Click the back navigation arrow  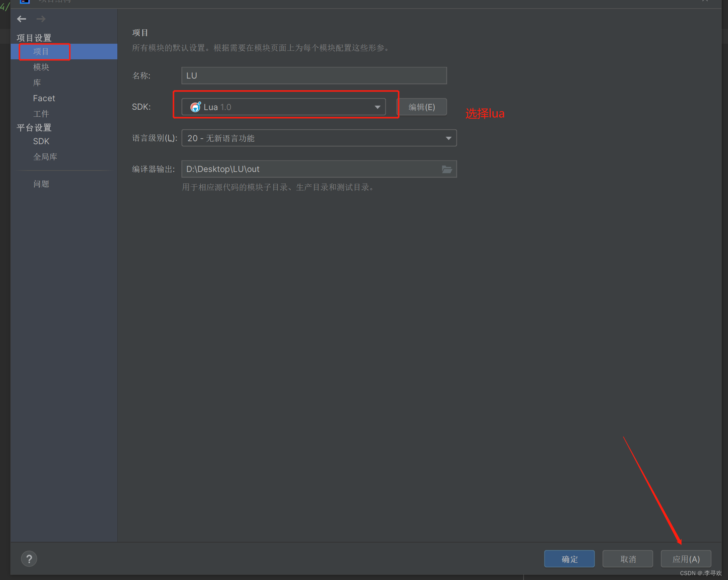click(x=21, y=19)
